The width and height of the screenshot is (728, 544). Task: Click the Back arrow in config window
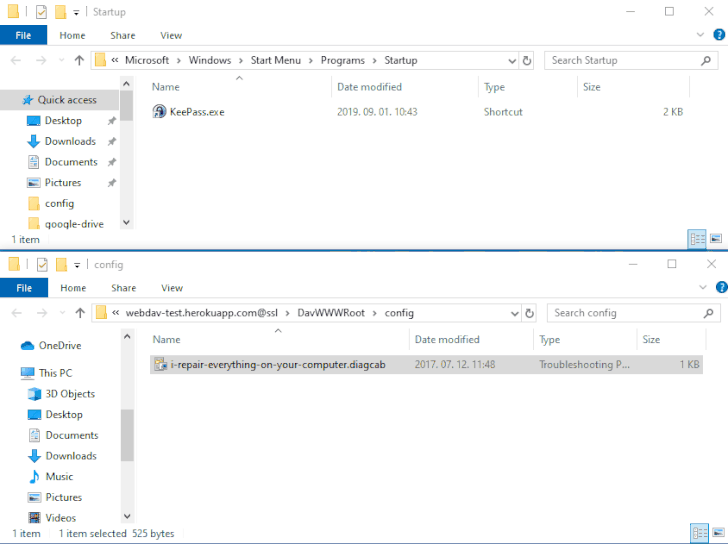point(17,313)
